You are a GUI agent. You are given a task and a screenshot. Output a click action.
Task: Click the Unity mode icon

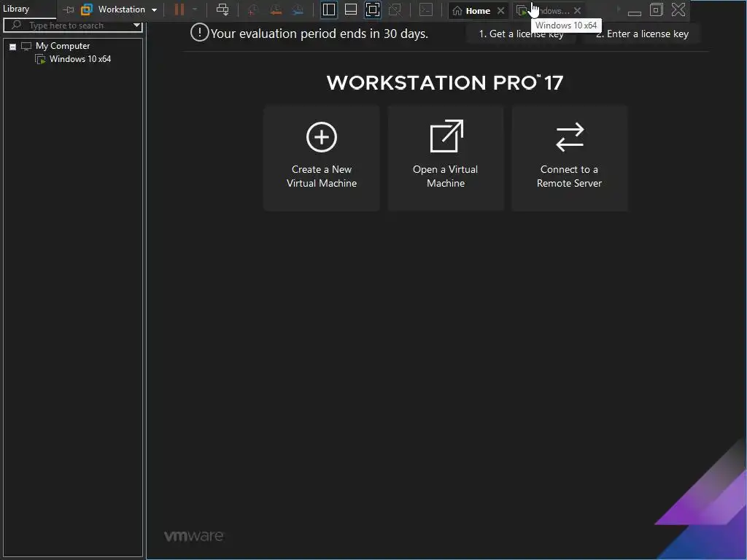coord(395,9)
